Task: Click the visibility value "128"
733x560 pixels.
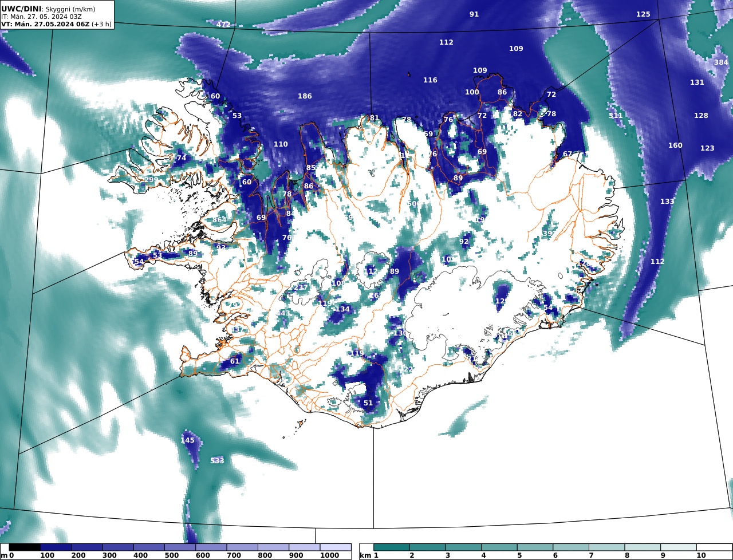Action: coord(701,116)
